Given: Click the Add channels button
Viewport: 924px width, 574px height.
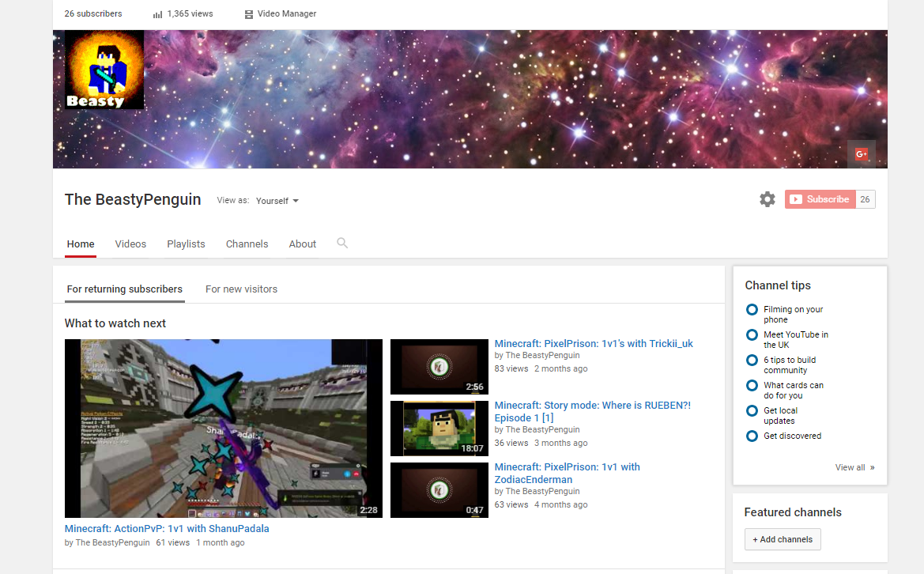Looking at the screenshot, I should tap(783, 539).
